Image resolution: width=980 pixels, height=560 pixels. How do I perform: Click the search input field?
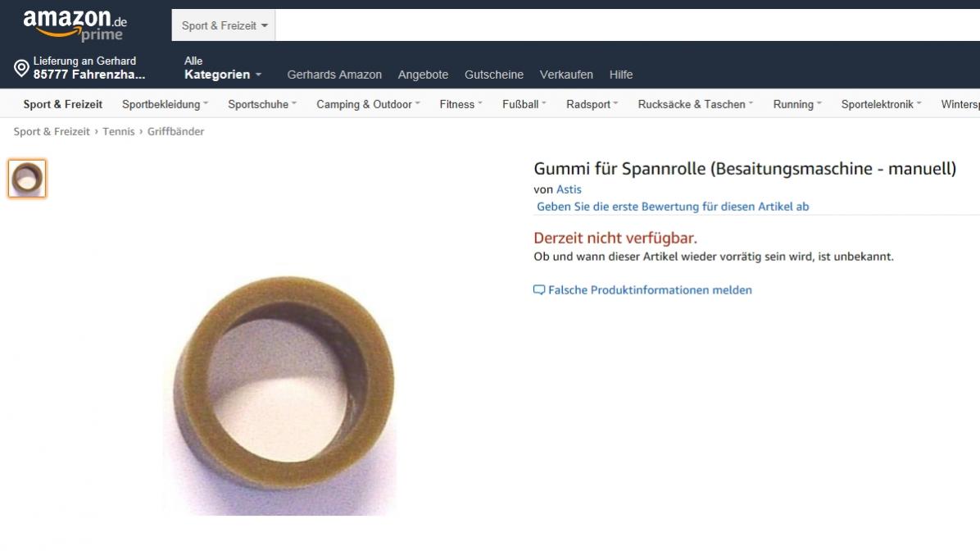628,25
